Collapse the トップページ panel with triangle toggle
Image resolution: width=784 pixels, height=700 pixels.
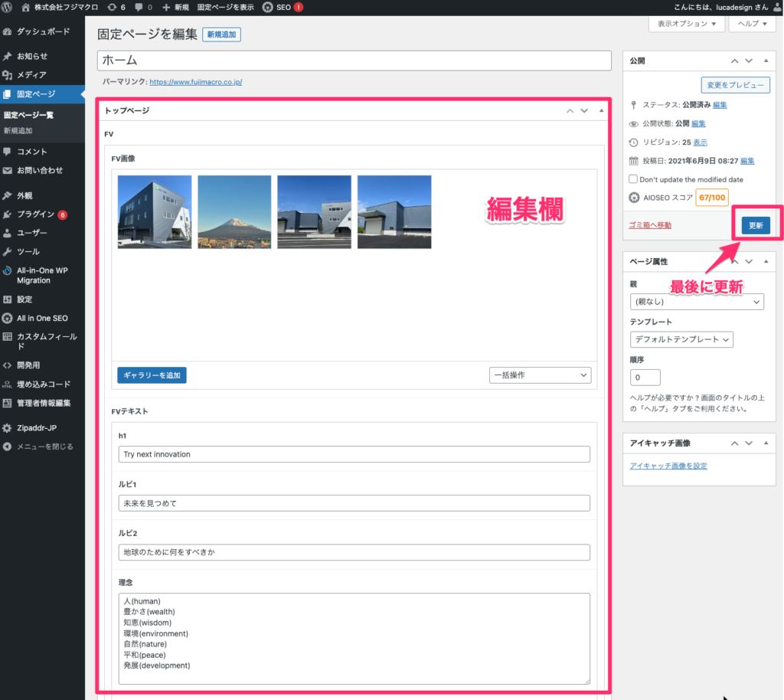[601, 110]
